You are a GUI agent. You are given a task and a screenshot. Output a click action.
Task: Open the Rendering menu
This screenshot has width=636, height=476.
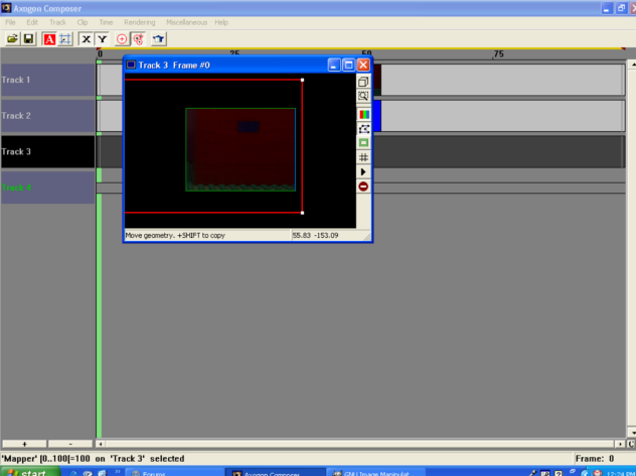coord(140,22)
